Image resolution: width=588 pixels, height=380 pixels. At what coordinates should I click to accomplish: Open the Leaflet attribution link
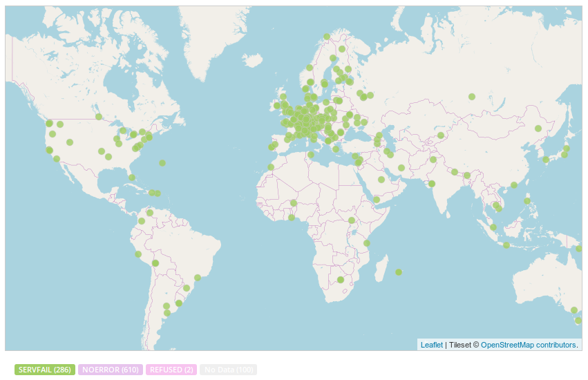(x=431, y=345)
